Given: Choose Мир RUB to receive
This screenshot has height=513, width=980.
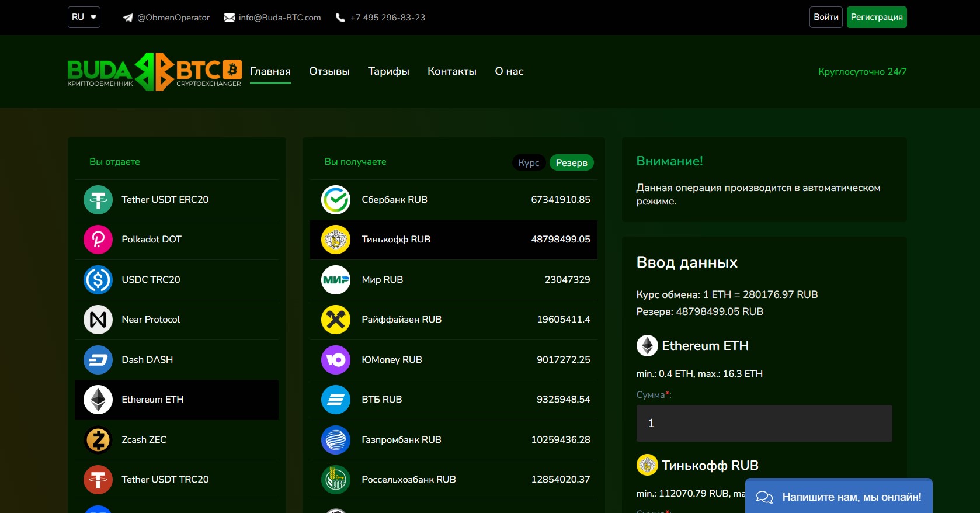Looking at the screenshot, I should (x=454, y=280).
